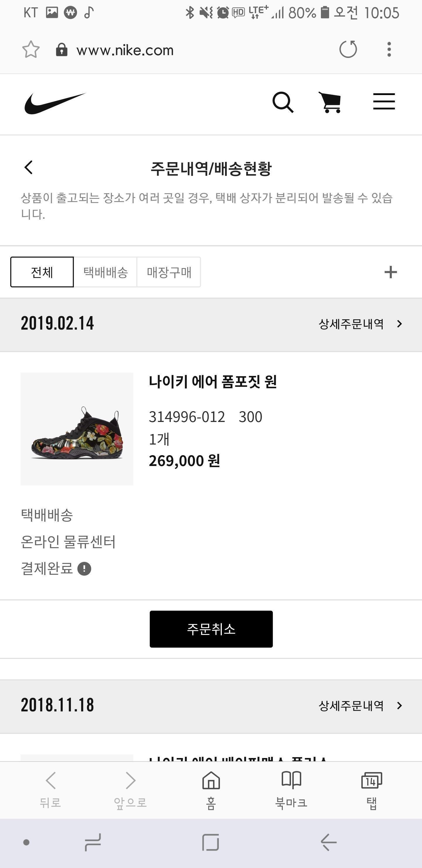Expand filter options with plus icon
Image resolution: width=422 pixels, height=868 pixels.
click(390, 272)
